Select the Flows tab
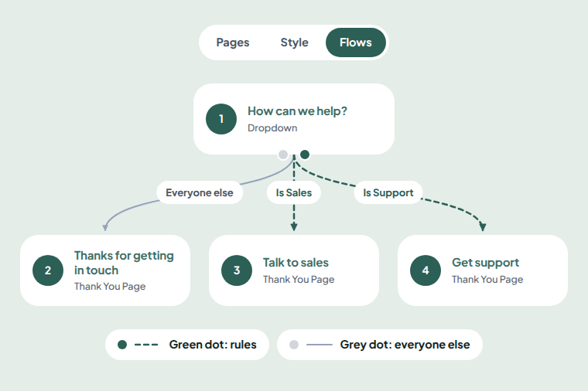 355,42
